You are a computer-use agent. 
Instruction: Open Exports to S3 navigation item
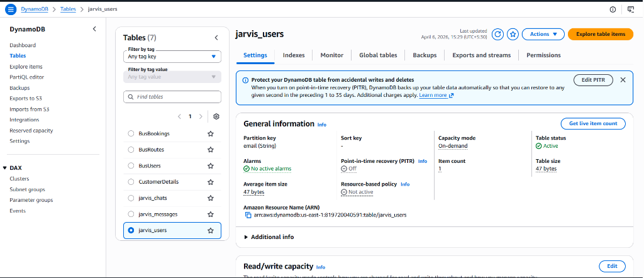pyautogui.click(x=25, y=99)
